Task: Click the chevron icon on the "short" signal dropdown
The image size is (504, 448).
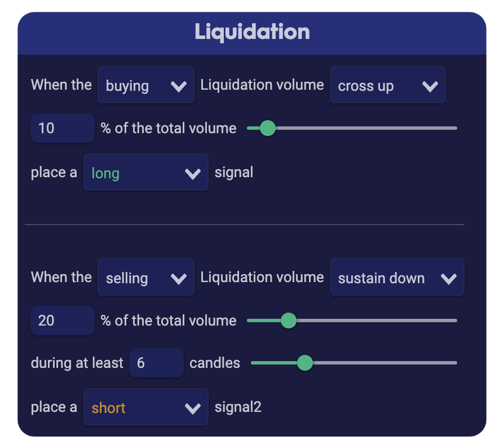Action: click(x=194, y=407)
